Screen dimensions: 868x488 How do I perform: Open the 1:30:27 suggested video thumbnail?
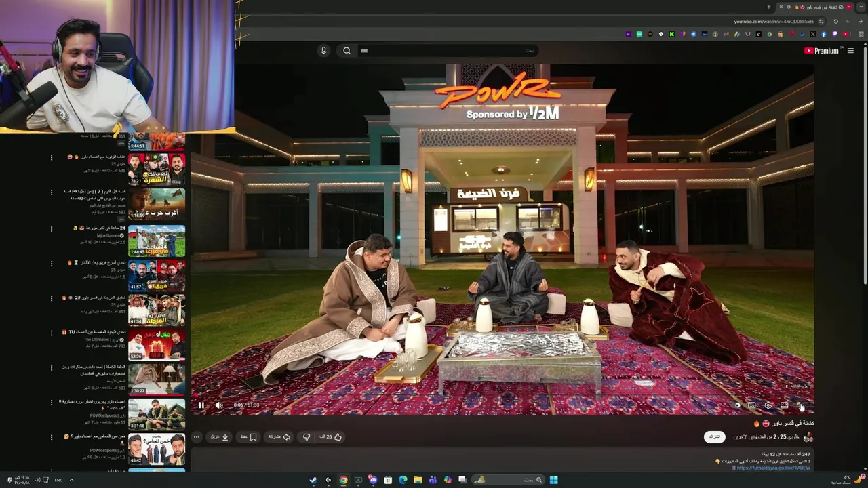coord(157,381)
